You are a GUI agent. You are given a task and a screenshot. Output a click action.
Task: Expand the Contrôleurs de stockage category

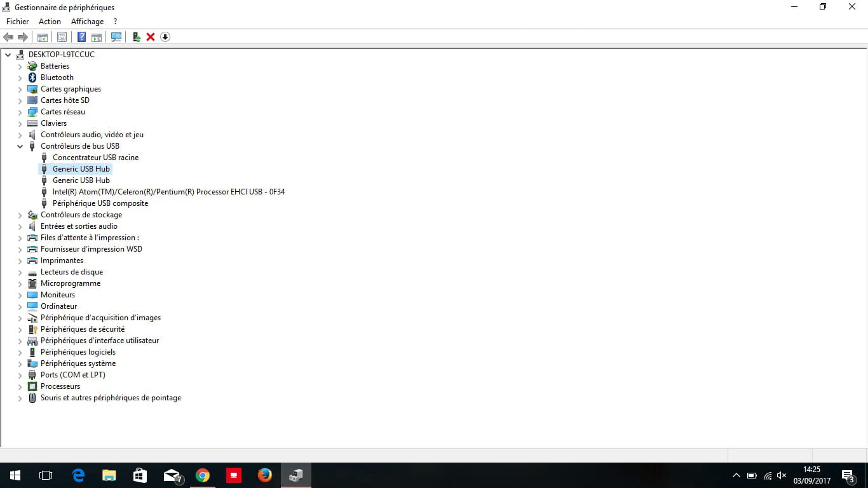[x=20, y=215]
